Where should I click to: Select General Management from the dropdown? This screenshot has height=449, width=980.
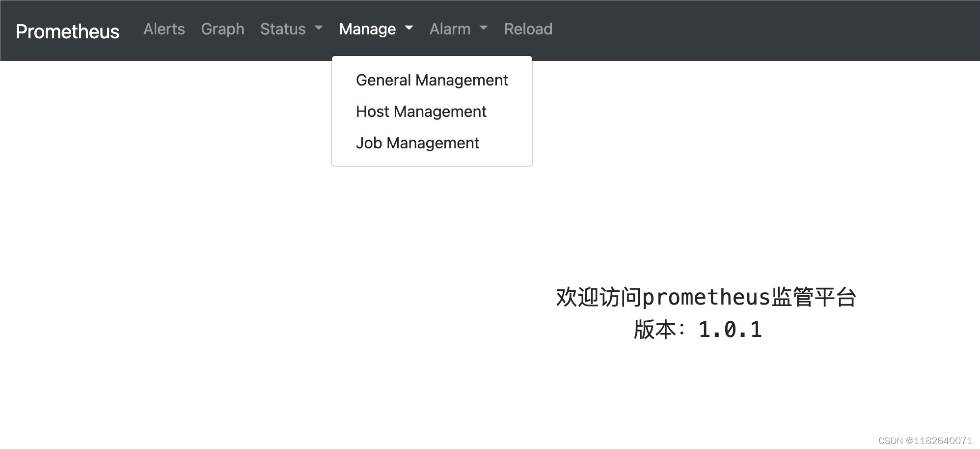pyautogui.click(x=432, y=80)
